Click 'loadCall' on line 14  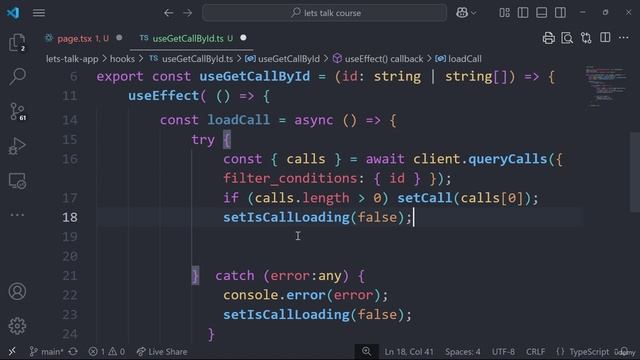pos(238,120)
